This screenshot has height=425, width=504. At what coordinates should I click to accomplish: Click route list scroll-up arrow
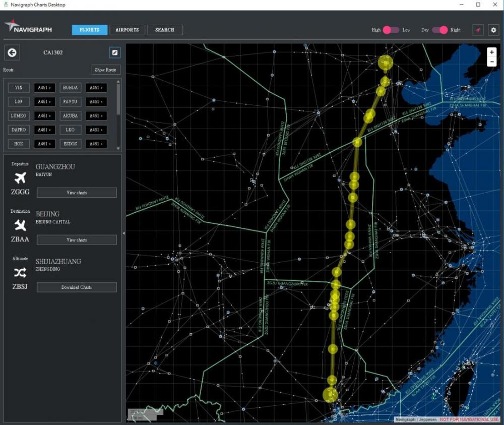[x=118, y=82]
